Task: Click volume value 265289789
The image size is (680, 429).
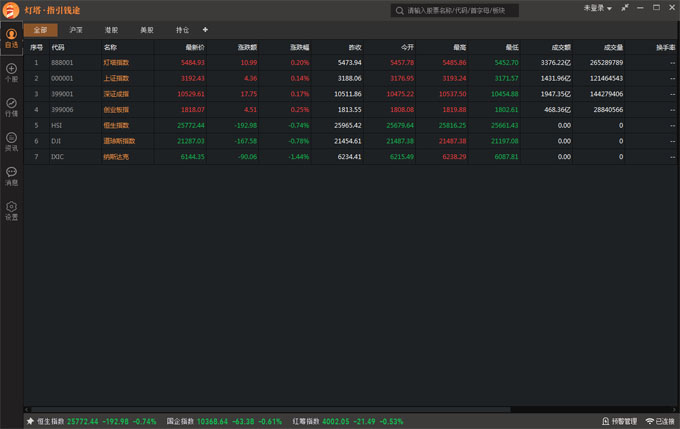Action: [606, 62]
